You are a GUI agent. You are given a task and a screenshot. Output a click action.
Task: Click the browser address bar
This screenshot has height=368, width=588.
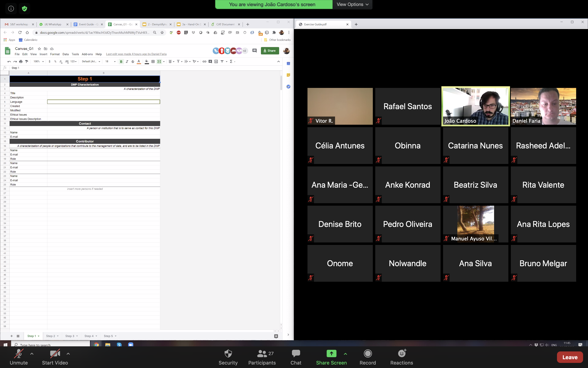(95, 33)
